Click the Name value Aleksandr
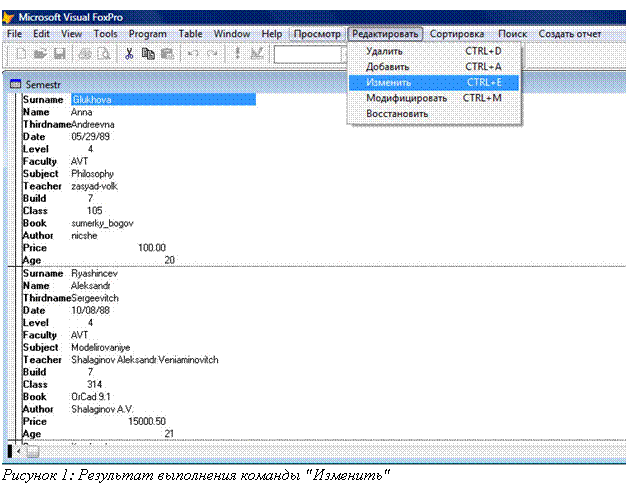Image resolution: width=628 pixels, height=487 pixels. coord(91,286)
